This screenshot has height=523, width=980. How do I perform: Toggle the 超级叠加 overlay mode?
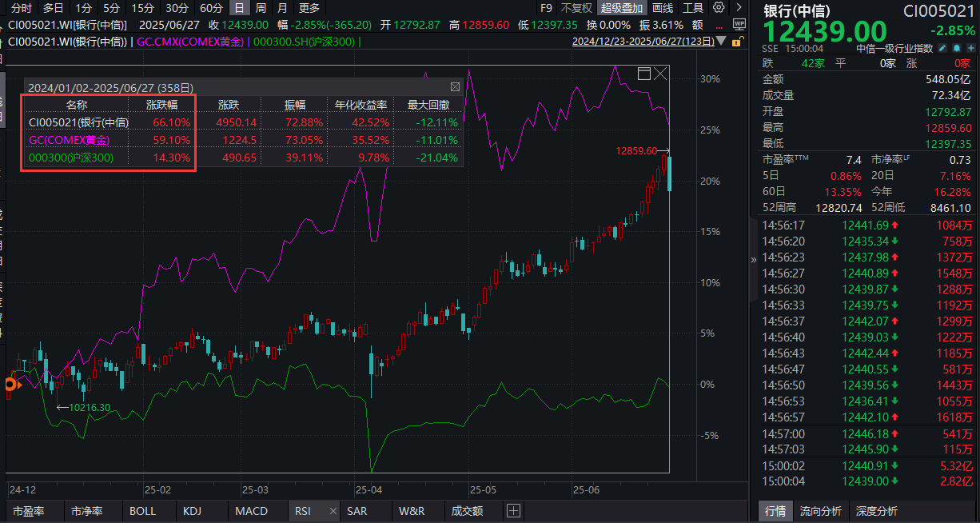(622, 8)
